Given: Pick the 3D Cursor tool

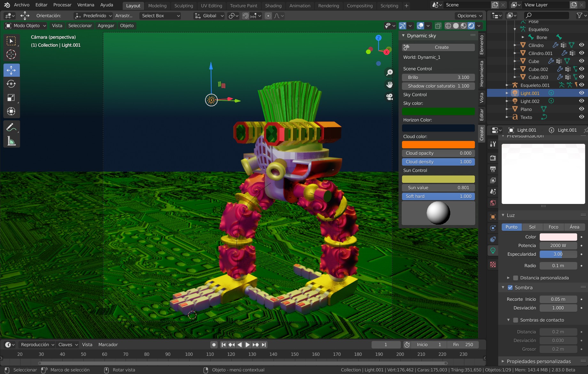Looking at the screenshot, I should click(11, 55).
